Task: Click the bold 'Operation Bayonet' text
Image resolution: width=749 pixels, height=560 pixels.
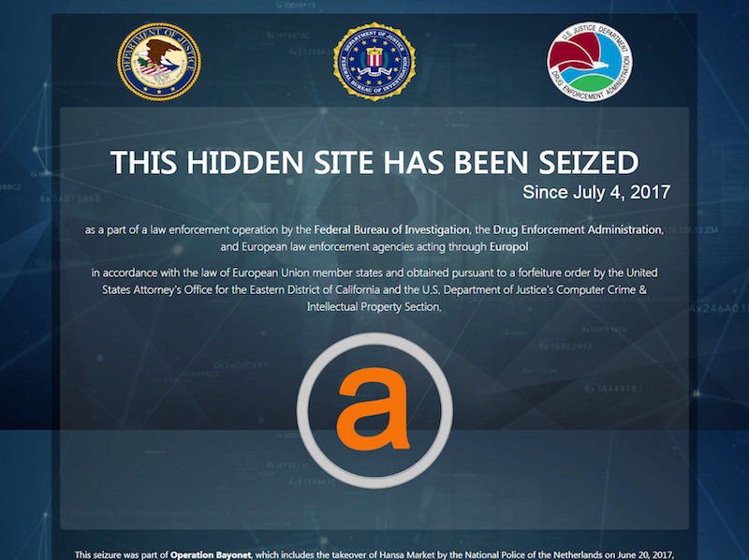Action: coord(211,554)
